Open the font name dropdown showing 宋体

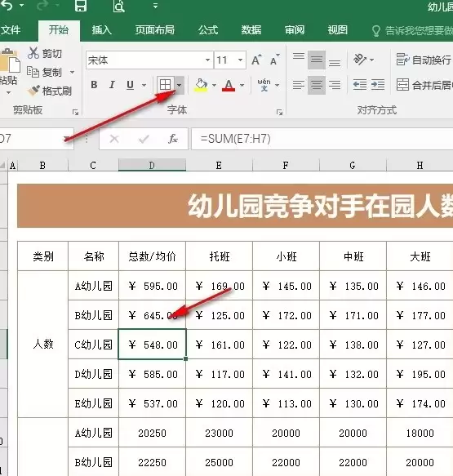(x=149, y=60)
